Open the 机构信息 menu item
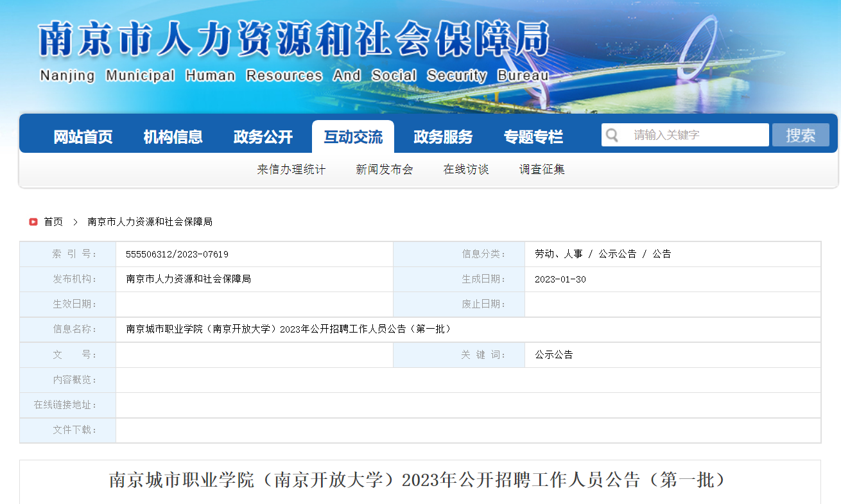Image resolution: width=841 pixels, height=504 pixels. [173, 137]
